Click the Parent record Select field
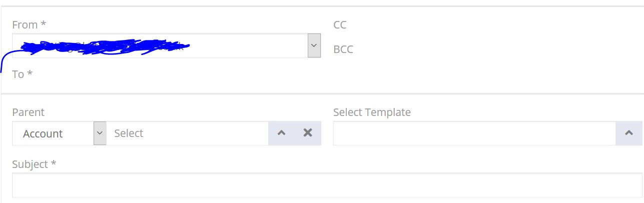The image size is (644, 203). pos(187,133)
